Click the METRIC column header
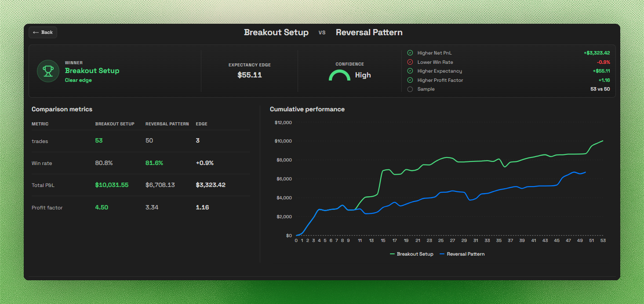The image size is (644, 304). coord(40,124)
